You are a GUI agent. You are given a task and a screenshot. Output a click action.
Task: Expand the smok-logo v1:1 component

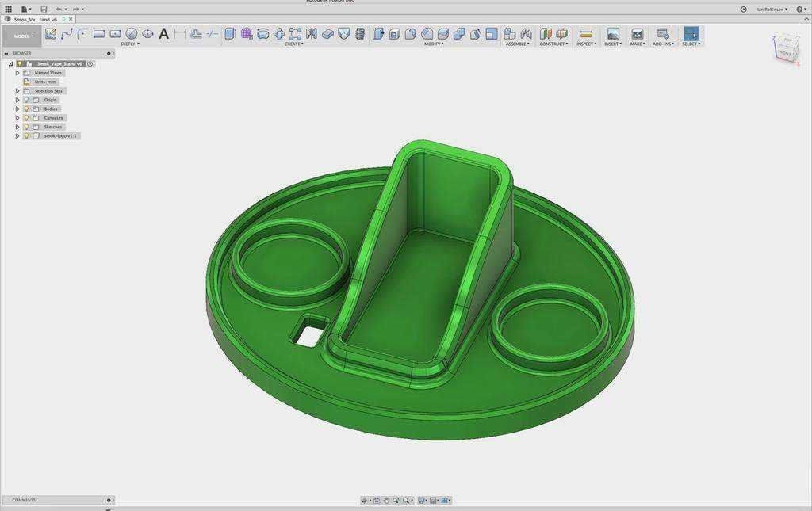[x=17, y=136]
